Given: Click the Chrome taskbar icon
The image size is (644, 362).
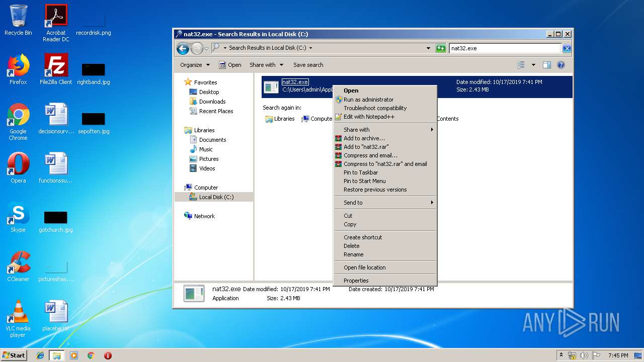Looking at the screenshot, I should click(91, 355).
